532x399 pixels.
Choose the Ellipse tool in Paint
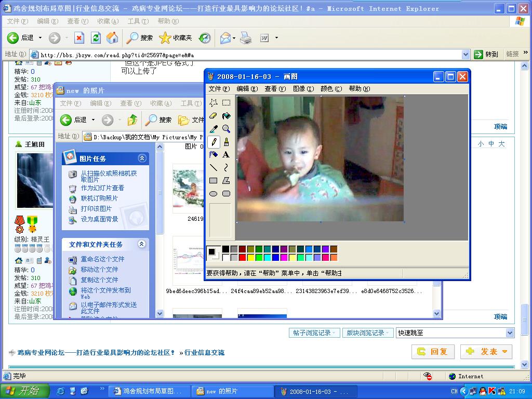[x=214, y=193]
